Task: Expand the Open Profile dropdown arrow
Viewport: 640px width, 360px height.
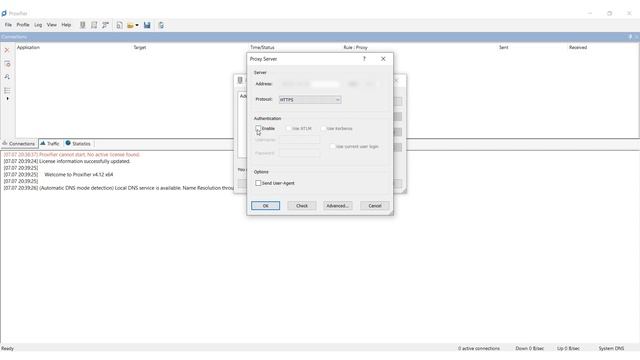Action: (x=137, y=25)
